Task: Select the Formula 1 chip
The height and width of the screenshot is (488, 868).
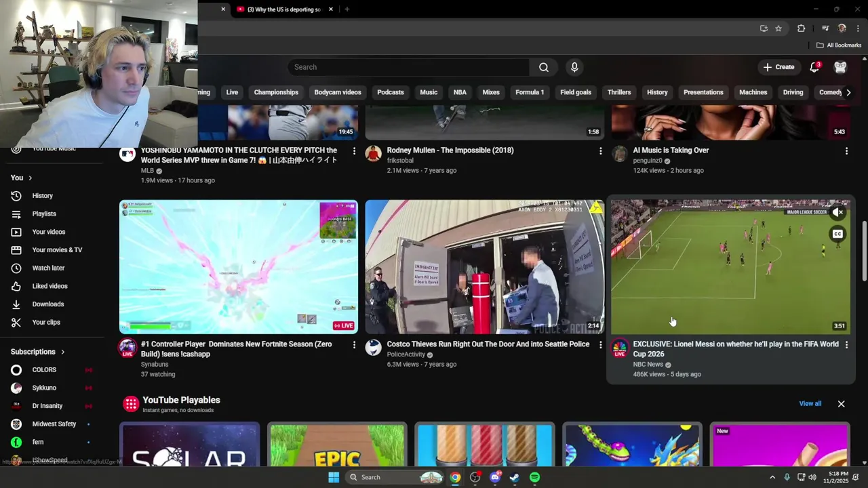Action: click(x=530, y=92)
